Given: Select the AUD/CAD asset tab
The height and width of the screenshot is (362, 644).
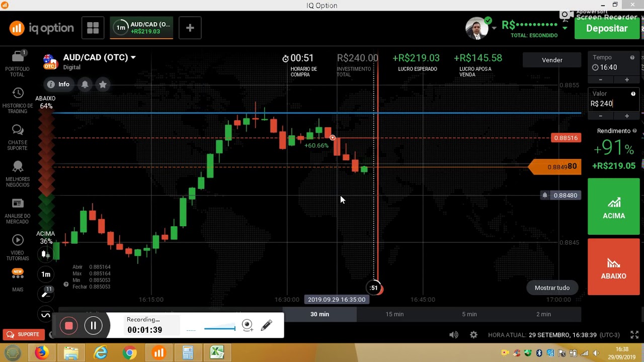Looking at the screenshot, I should [x=141, y=28].
